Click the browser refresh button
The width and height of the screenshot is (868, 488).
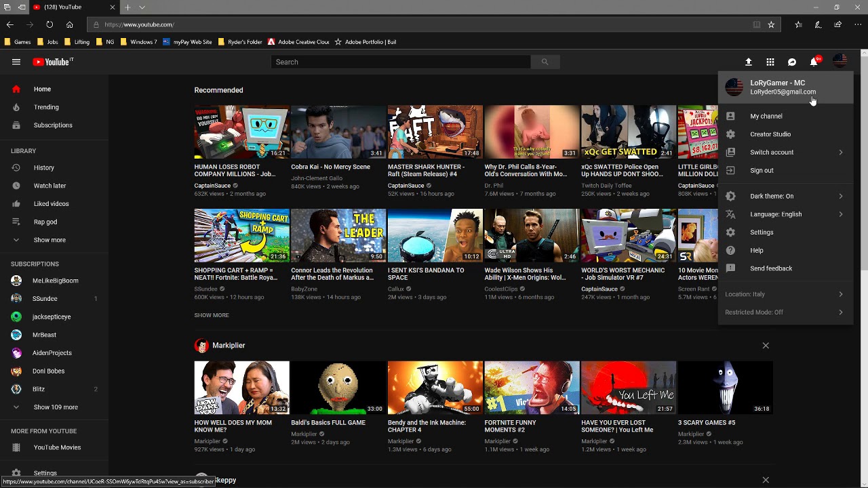(50, 24)
